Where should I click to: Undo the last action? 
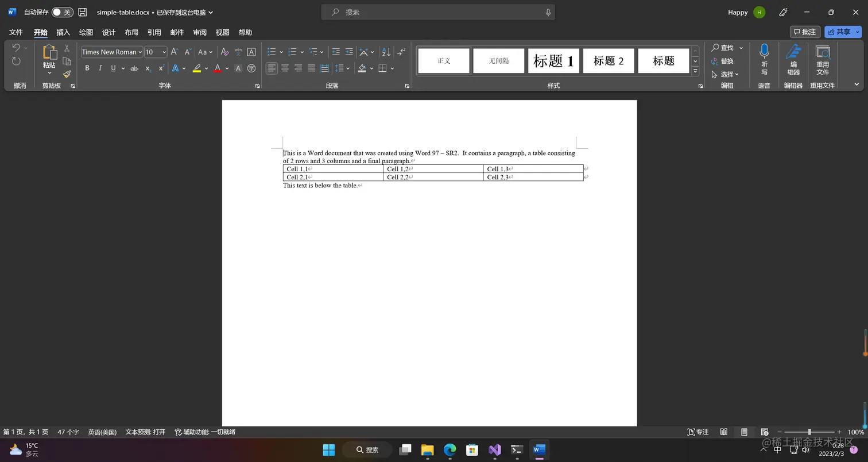[15, 48]
